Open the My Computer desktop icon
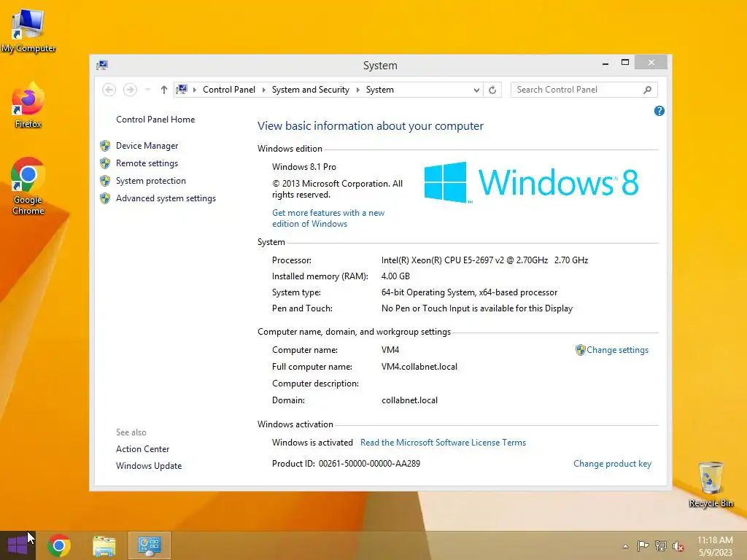 coord(28,31)
